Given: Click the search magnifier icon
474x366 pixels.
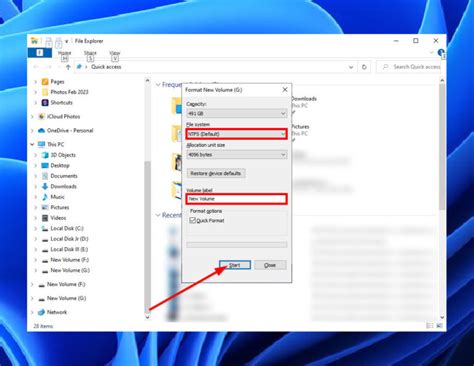Looking at the screenshot, I should [385, 67].
